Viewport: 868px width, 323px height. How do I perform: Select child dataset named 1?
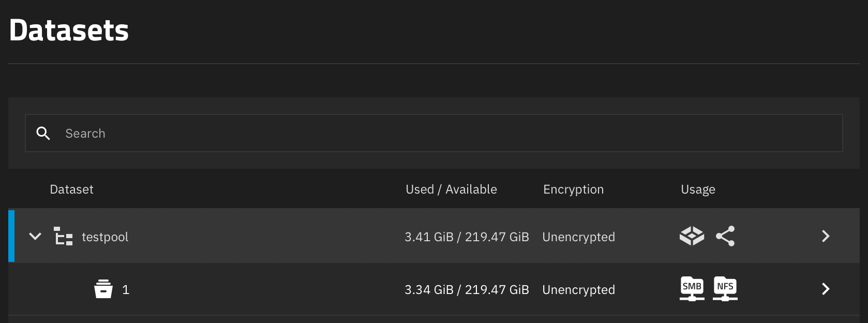[x=126, y=290]
